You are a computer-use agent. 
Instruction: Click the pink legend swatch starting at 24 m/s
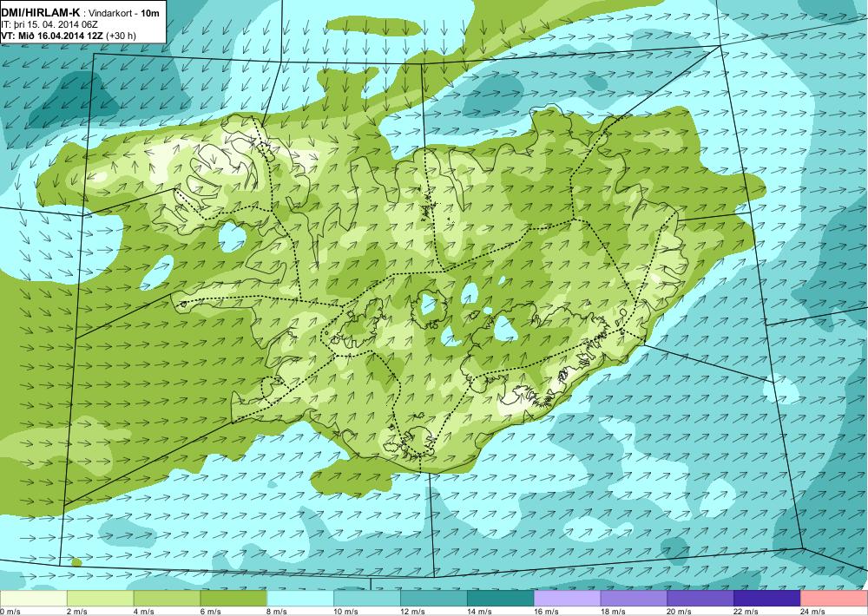coord(834,598)
